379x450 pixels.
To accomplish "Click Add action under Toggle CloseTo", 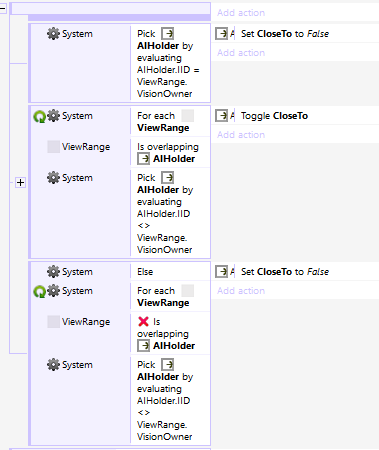I will pyautogui.click(x=241, y=135).
